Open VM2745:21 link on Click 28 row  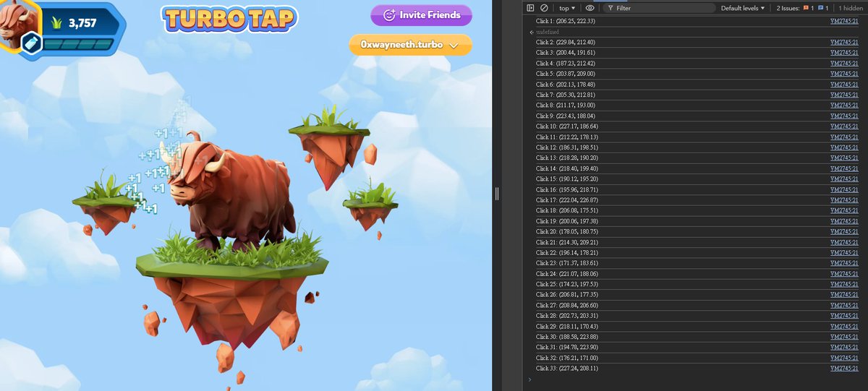coord(845,316)
